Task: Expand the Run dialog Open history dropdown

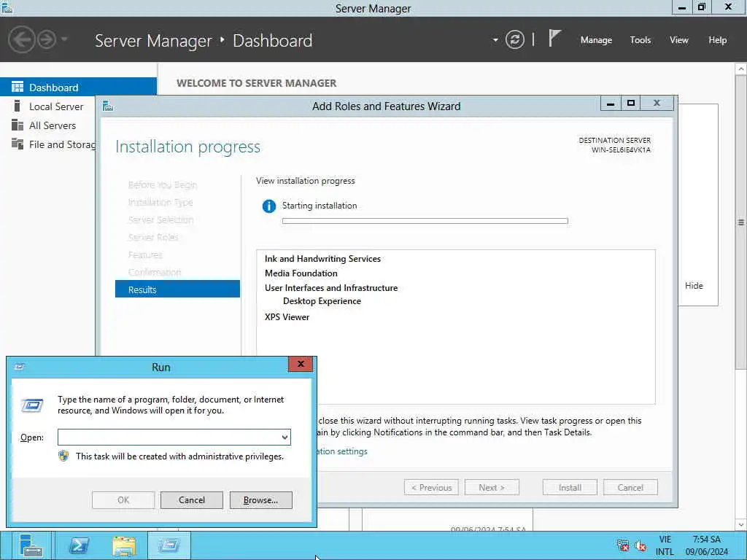Action: click(x=285, y=437)
